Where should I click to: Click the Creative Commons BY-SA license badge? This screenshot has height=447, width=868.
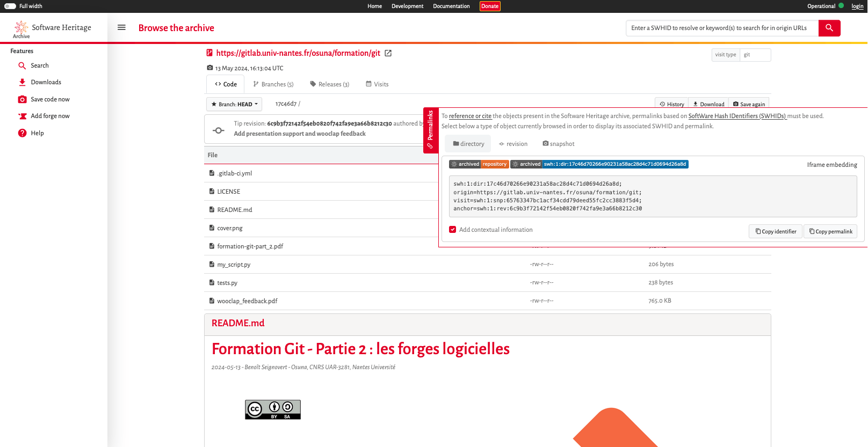pos(273,409)
